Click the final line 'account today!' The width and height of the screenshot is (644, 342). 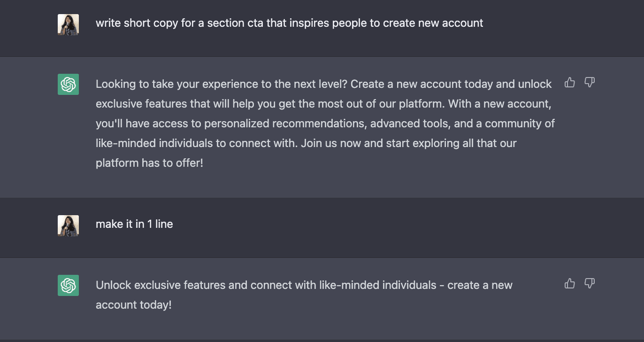click(x=134, y=305)
